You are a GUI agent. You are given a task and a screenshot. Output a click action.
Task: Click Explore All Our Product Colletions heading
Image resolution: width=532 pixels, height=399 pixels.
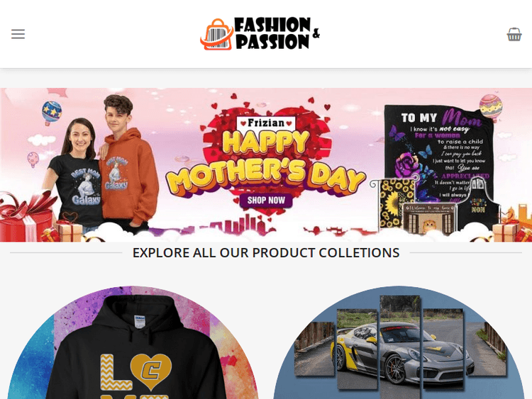pyautogui.click(x=266, y=253)
